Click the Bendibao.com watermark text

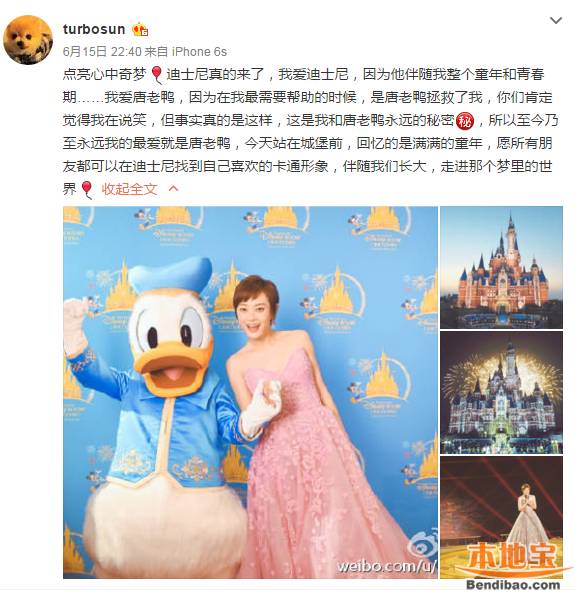coord(513,586)
